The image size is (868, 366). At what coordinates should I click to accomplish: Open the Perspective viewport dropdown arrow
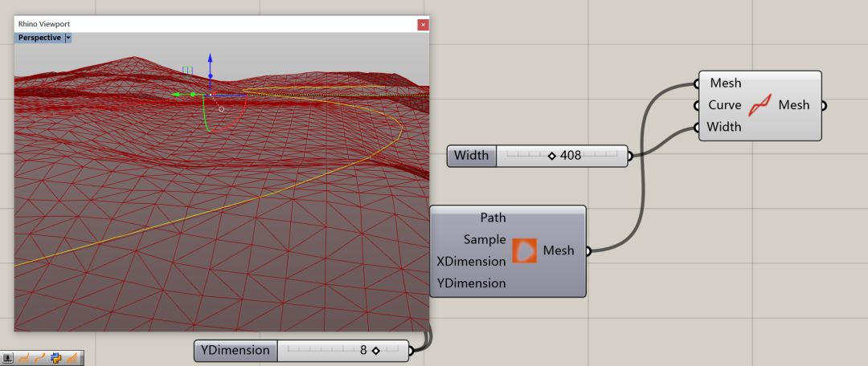[68, 38]
